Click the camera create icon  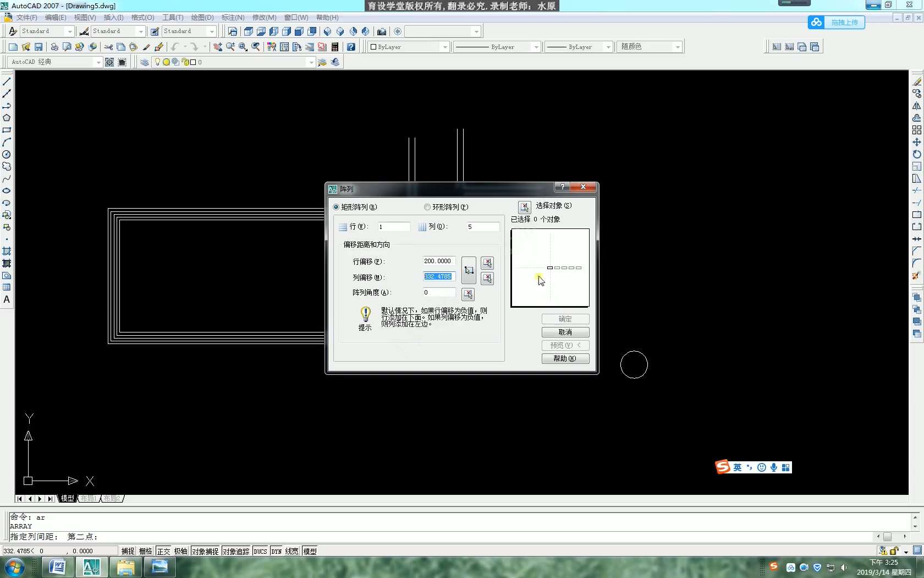click(x=382, y=31)
